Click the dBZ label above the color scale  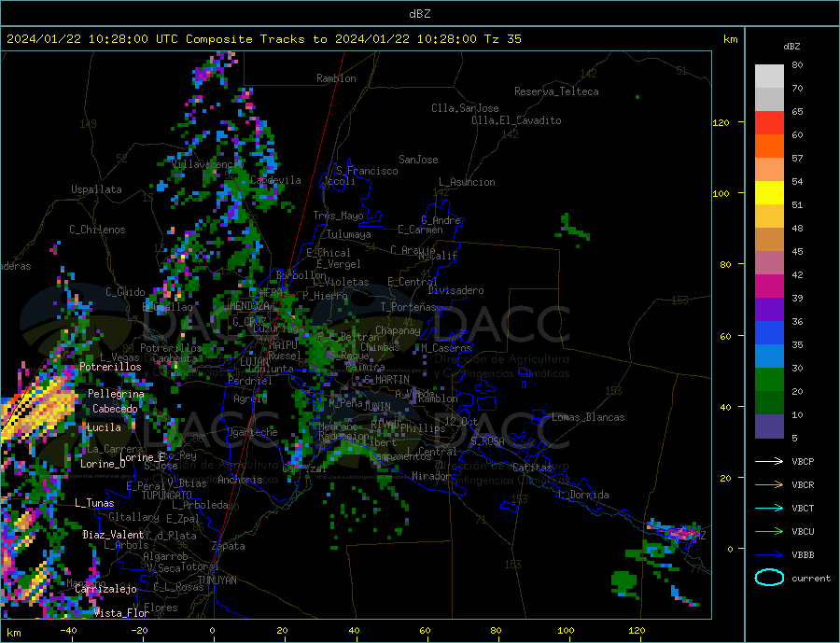[x=791, y=47]
